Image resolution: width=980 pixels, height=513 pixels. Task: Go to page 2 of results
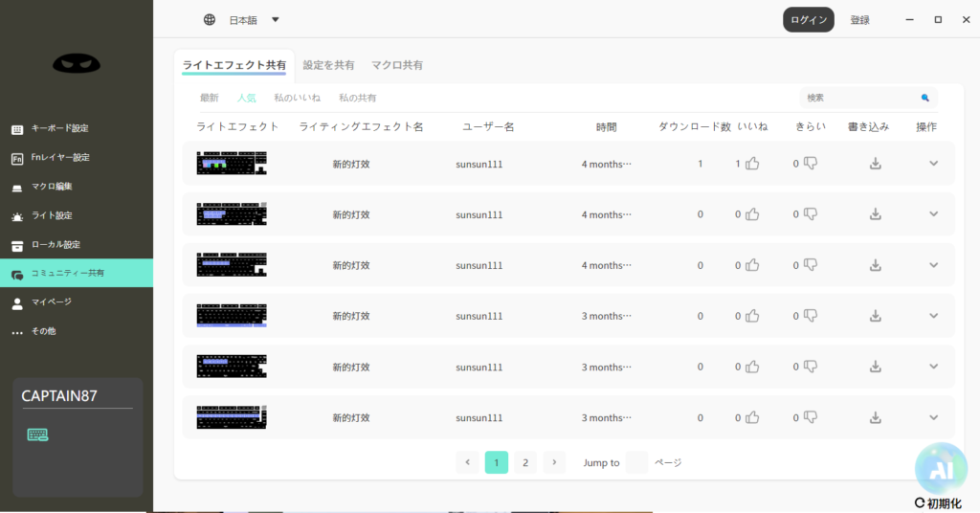(524, 462)
